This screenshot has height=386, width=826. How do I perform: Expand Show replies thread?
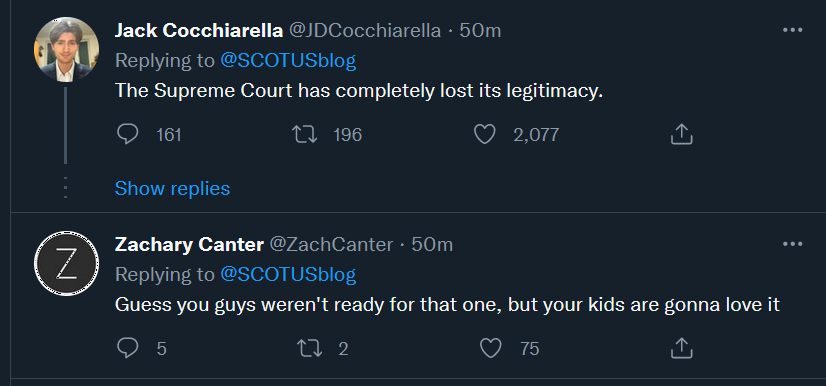click(172, 189)
